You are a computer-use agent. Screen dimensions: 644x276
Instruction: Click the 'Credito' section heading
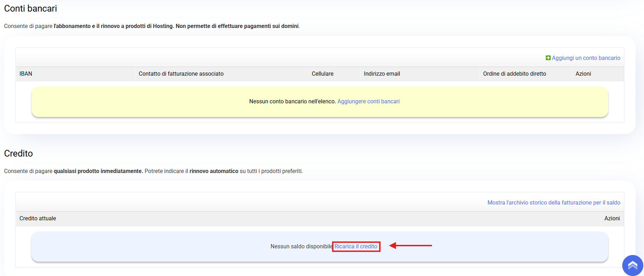19,153
